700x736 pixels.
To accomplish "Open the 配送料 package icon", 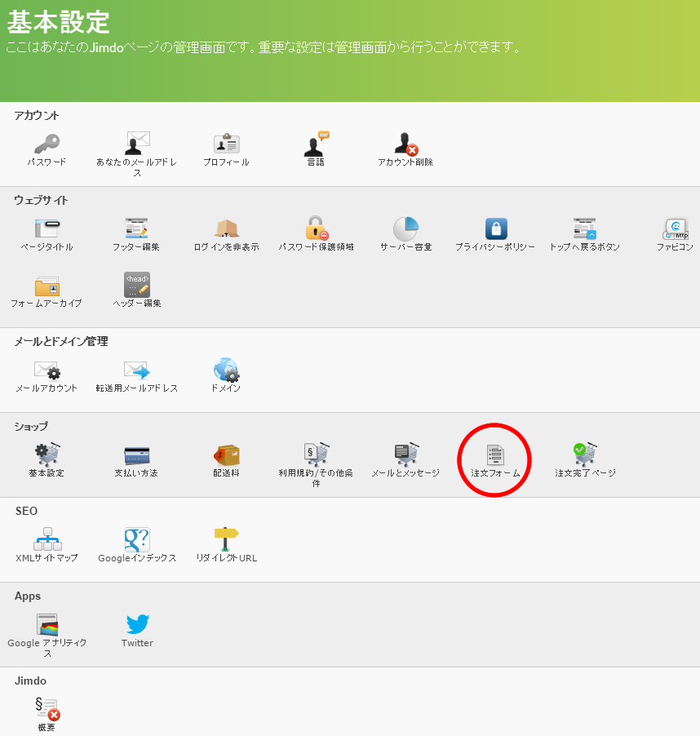I will point(227,454).
